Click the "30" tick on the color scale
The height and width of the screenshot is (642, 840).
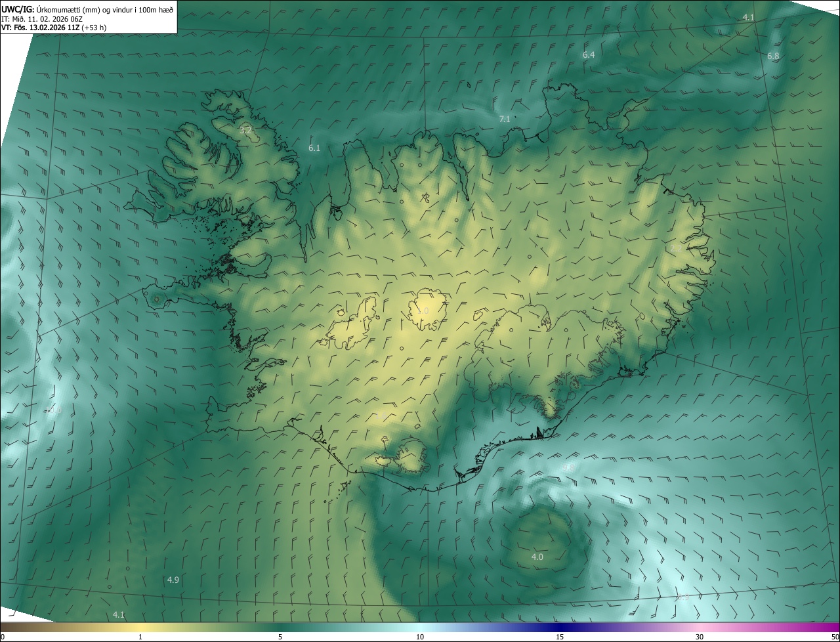tap(700, 637)
